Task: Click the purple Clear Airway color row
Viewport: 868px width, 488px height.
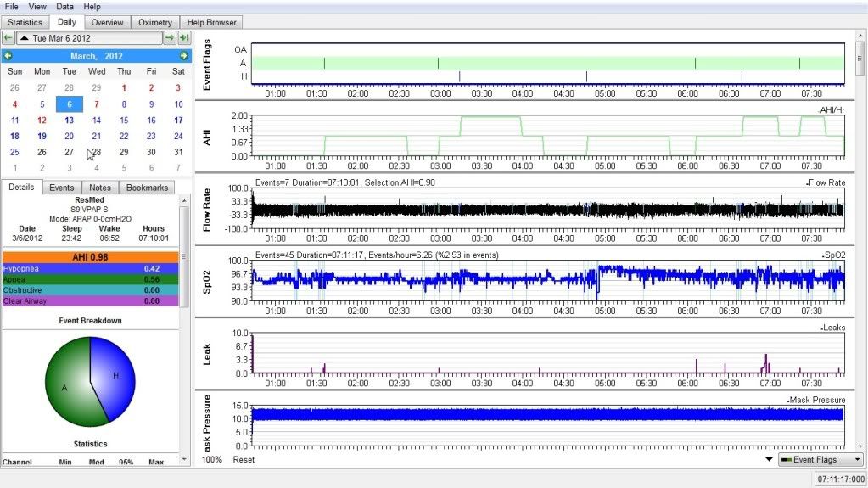Action: point(90,300)
